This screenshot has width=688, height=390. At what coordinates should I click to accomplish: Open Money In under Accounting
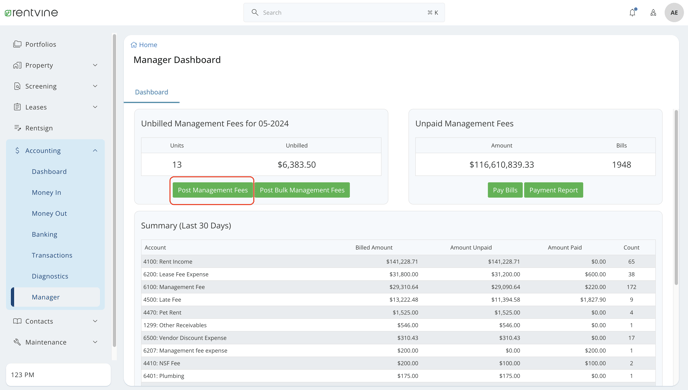click(x=46, y=192)
